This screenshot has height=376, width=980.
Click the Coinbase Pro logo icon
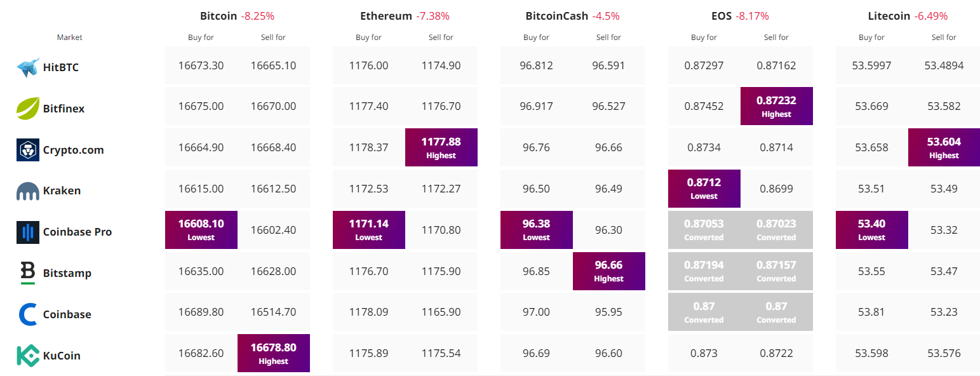28,232
